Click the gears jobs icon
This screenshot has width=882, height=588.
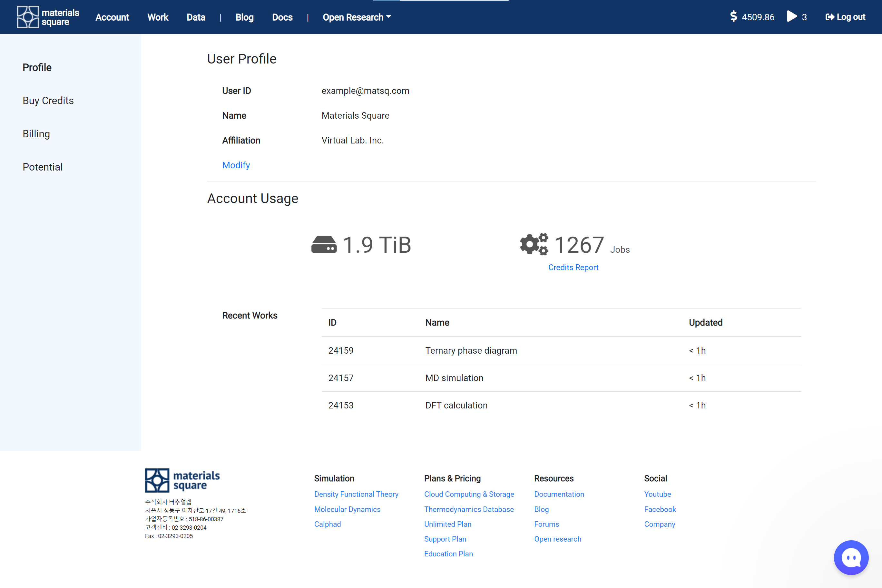(534, 244)
